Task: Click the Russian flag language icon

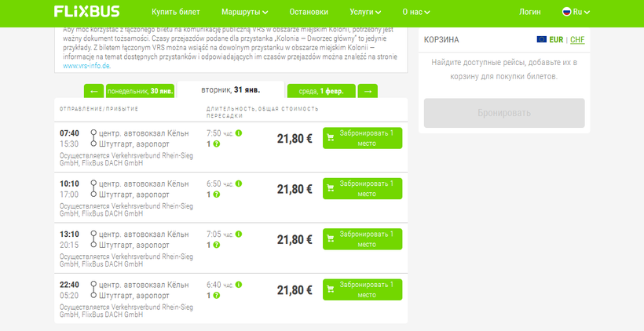Action: [x=566, y=12]
